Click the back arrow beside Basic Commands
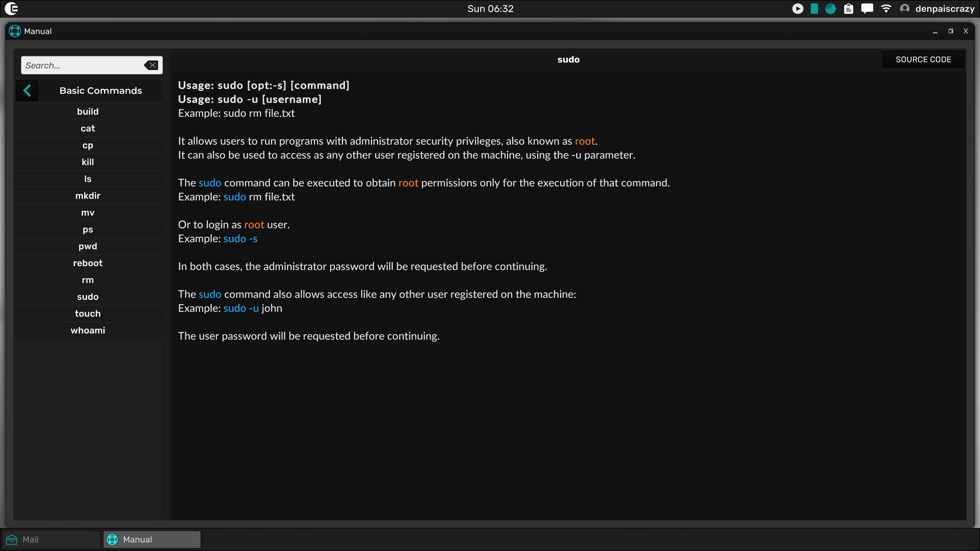This screenshot has height=551, width=980. 27,91
